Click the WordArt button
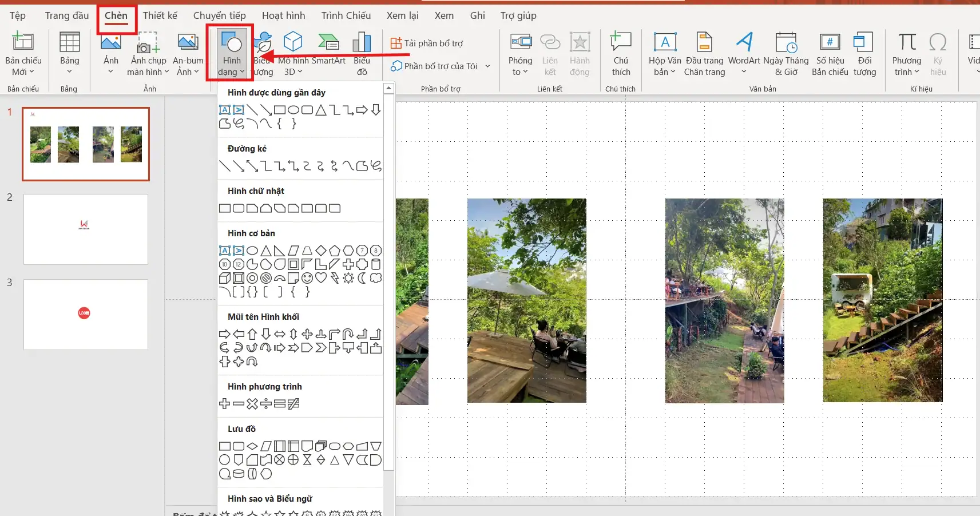 pos(744,54)
